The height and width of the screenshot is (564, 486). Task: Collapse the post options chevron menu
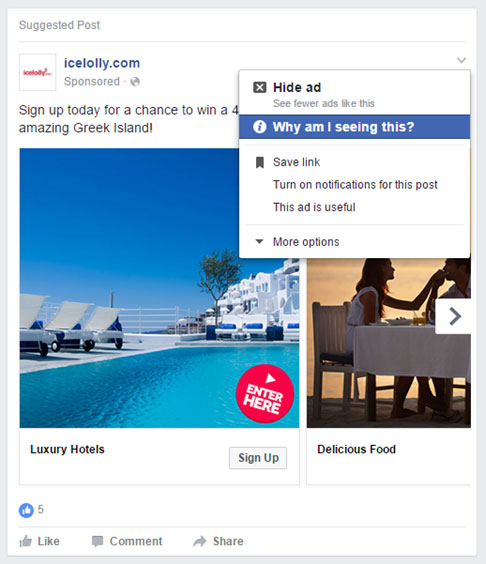pos(462,60)
